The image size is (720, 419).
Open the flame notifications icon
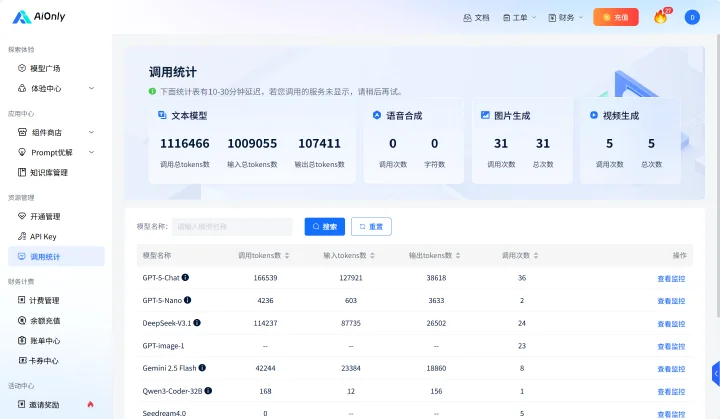coord(660,17)
